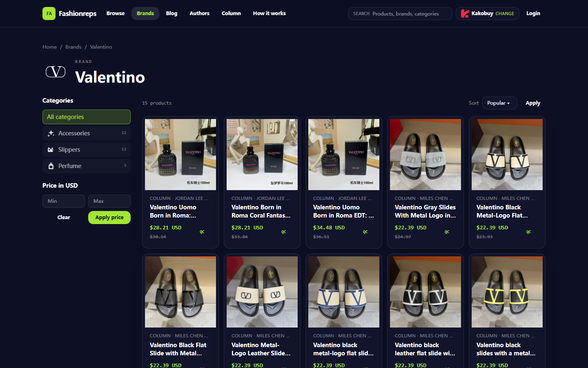Open the Popular sort dropdown
This screenshot has width=588, height=368.
click(499, 103)
